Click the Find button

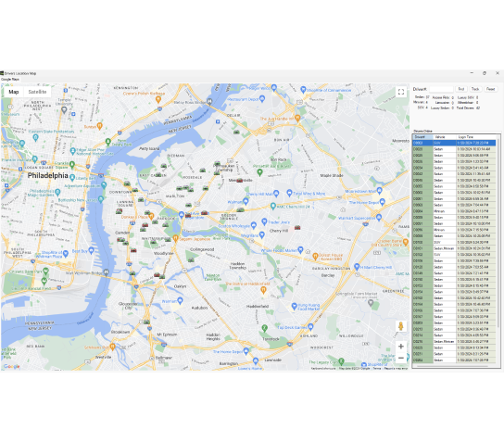pyautogui.click(x=461, y=89)
